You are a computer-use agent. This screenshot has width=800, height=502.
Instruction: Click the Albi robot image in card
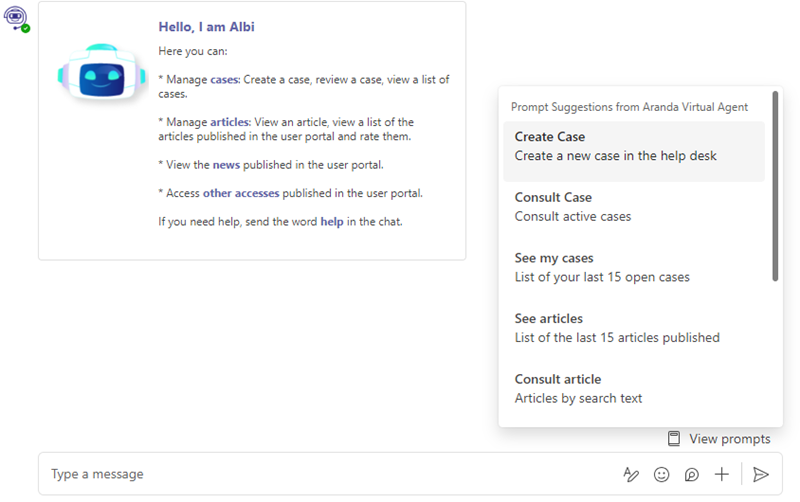click(x=102, y=72)
